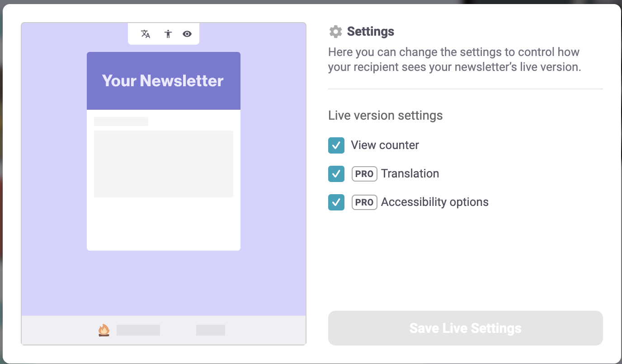The image size is (622, 364).
Task: Click the small title placeholder bar in the newsletter
Action: pos(121,121)
